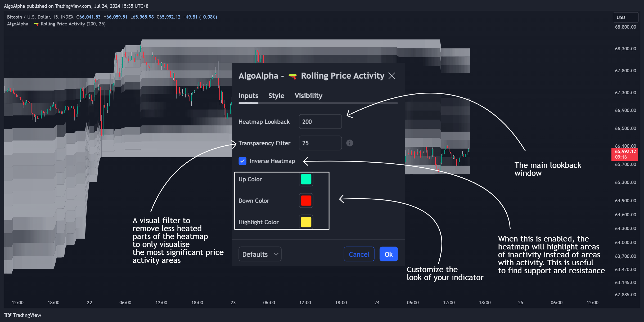Viewport: 644px width, 322px height.
Task: Click the Rolling Price Activity indicator legend
Action: click(56, 24)
